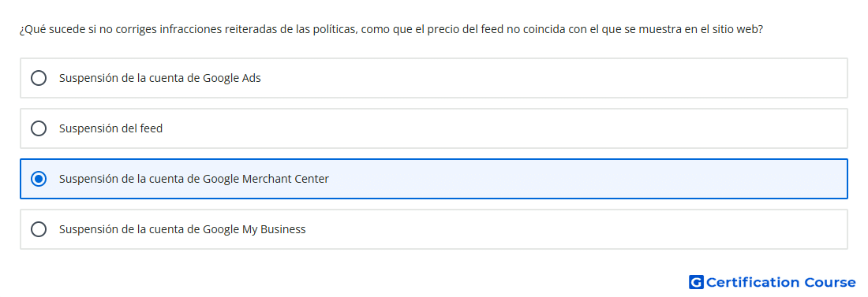Click the 'Suspensión del feed' label text
This screenshot has height=297, width=868.
tap(110, 128)
